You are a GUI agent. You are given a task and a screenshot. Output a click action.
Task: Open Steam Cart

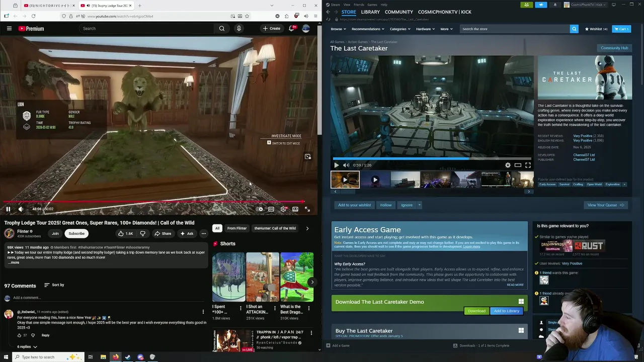pyautogui.click(x=621, y=29)
